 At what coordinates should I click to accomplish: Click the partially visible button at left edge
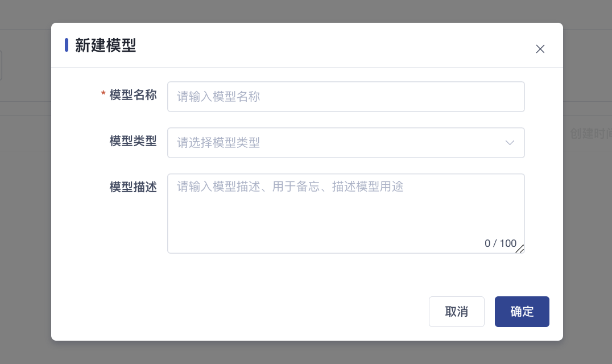pos(1,65)
